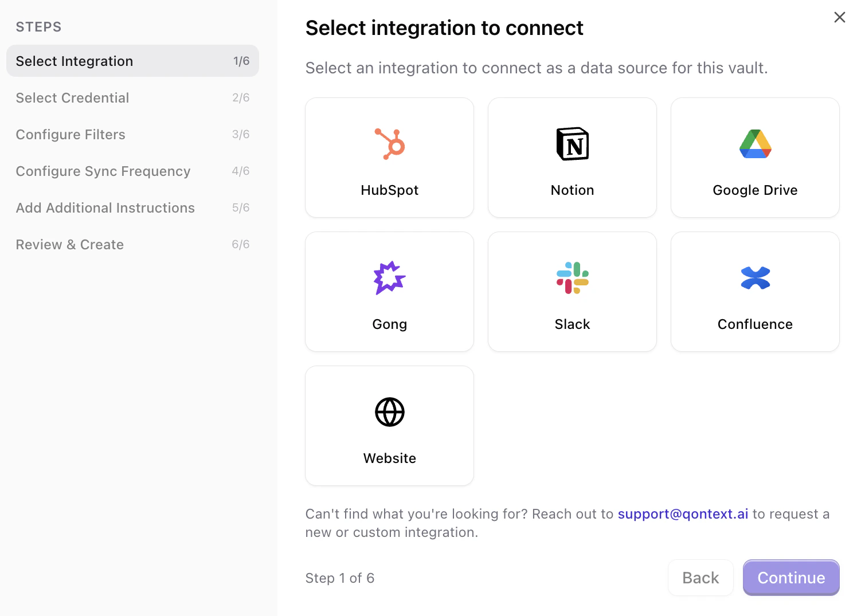Screen dimensions: 861x616
Task: Choose the Website globe icon
Action: pyautogui.click(x=389, y=411)
